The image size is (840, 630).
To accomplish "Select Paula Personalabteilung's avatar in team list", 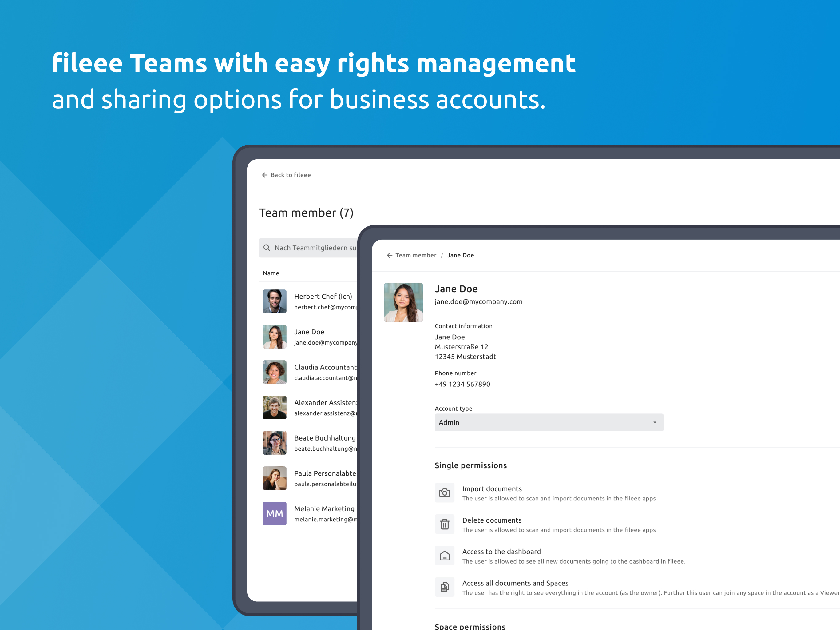I will pyautogui.click(x=275, y=478).
